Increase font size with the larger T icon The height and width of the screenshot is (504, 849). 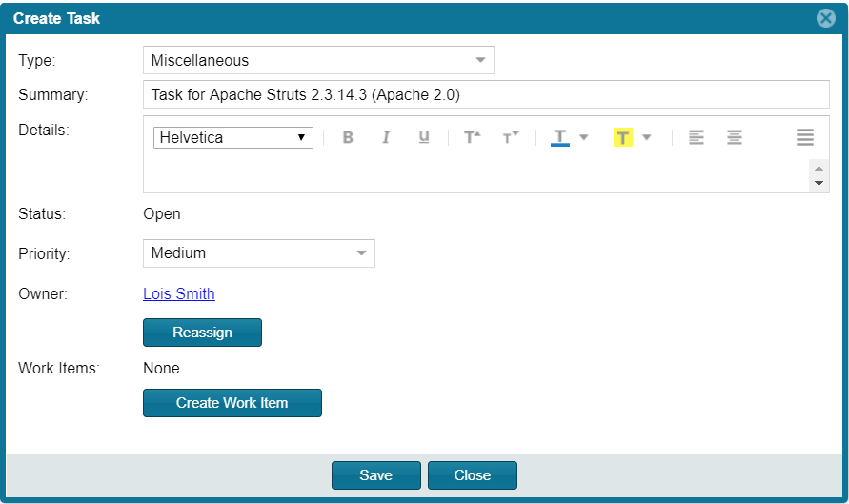click(473, 137)
